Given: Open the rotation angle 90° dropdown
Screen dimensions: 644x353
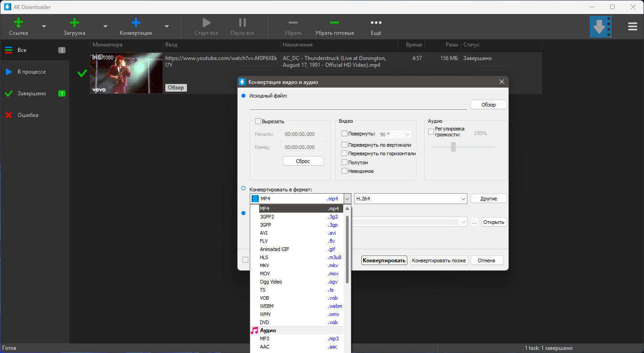Looking at the screenshot, I should coord(395,135).
